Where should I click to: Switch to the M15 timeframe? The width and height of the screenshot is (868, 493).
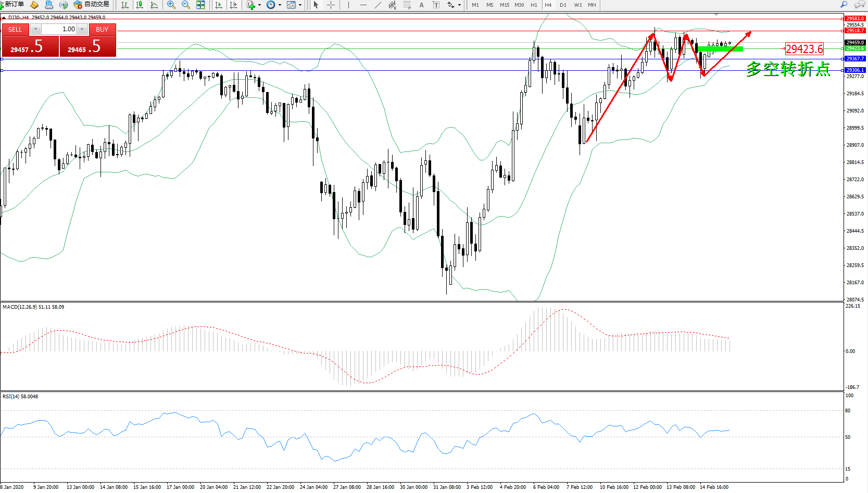pyautogui.click(x=504, y=5)
